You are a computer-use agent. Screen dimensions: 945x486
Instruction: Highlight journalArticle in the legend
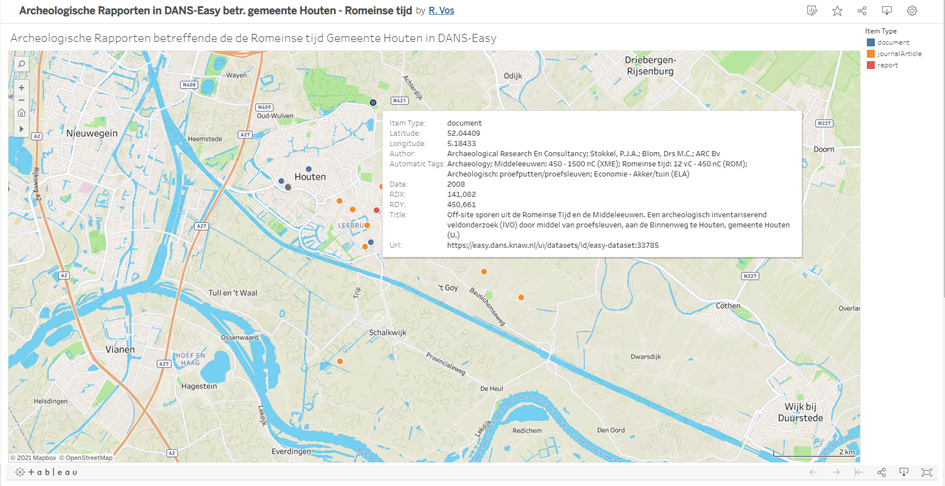point(898,54)
